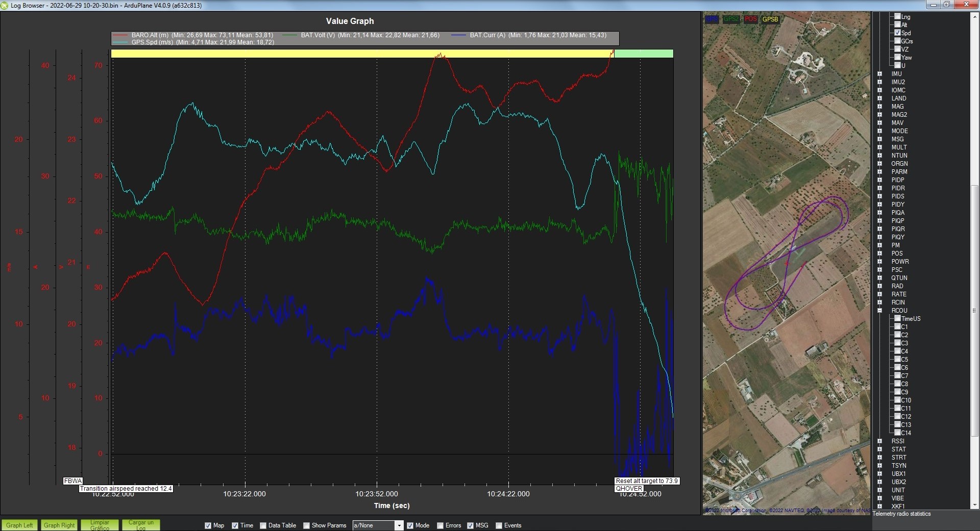Clear the graph with Limpiar Gráfico

100,525
